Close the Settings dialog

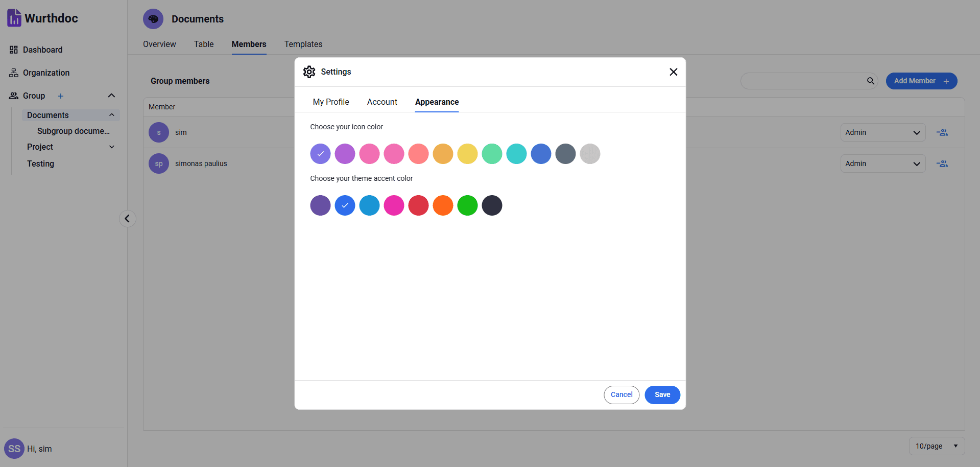[673, 72]
